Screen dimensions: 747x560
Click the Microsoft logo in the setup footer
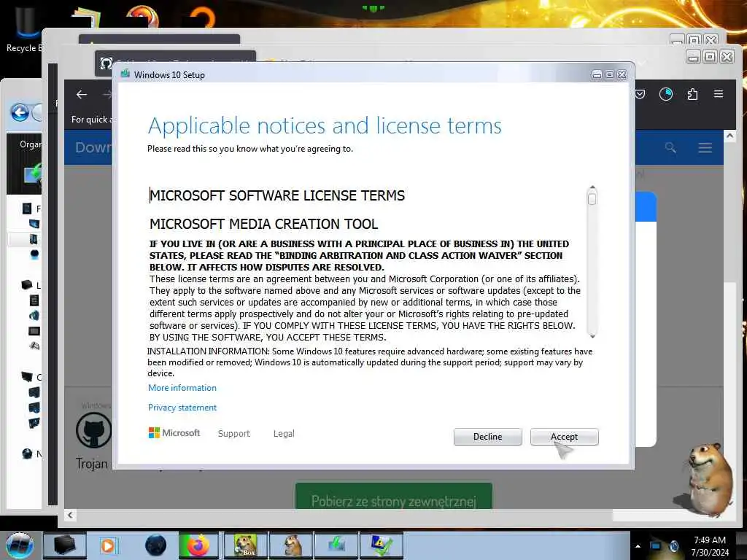pos(174,432)
